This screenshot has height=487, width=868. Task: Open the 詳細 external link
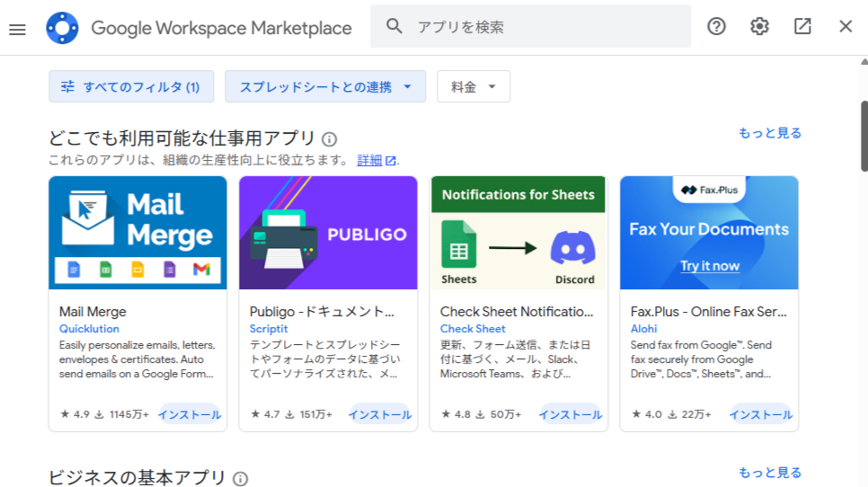pyautogui.click(x=376, y=161)
